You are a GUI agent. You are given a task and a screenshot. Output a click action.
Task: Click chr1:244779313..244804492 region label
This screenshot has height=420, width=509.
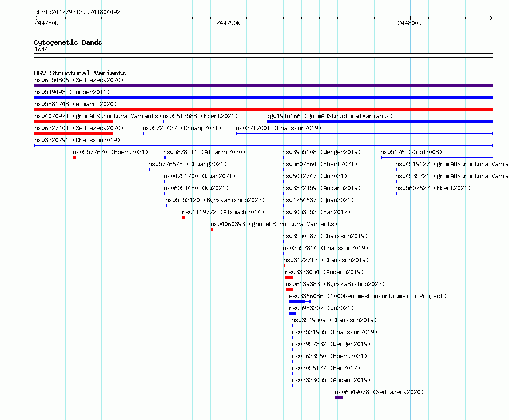click(x=77, y=12)
